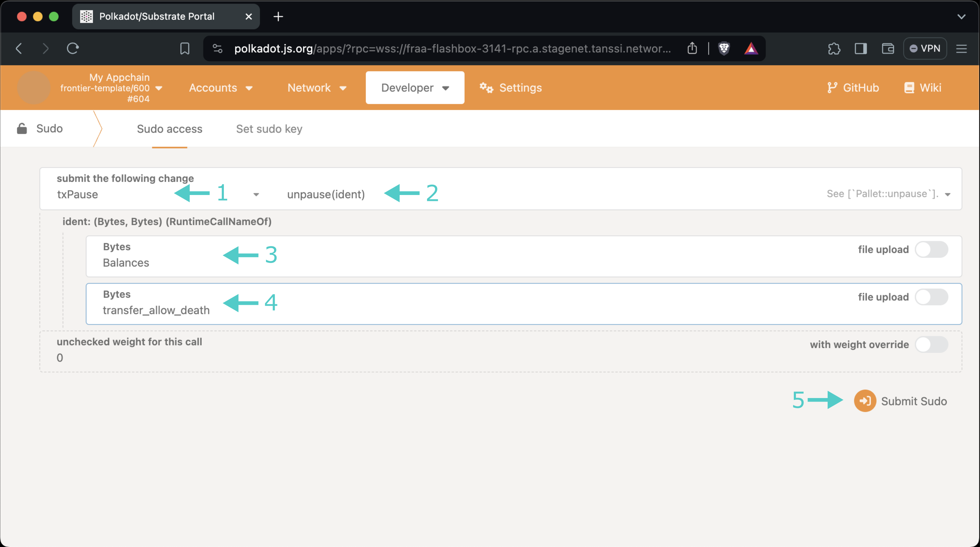Close the Polkadot/Substrate Portal tab
The height and width of the screenshot is (547, 980).
[249, 16]
